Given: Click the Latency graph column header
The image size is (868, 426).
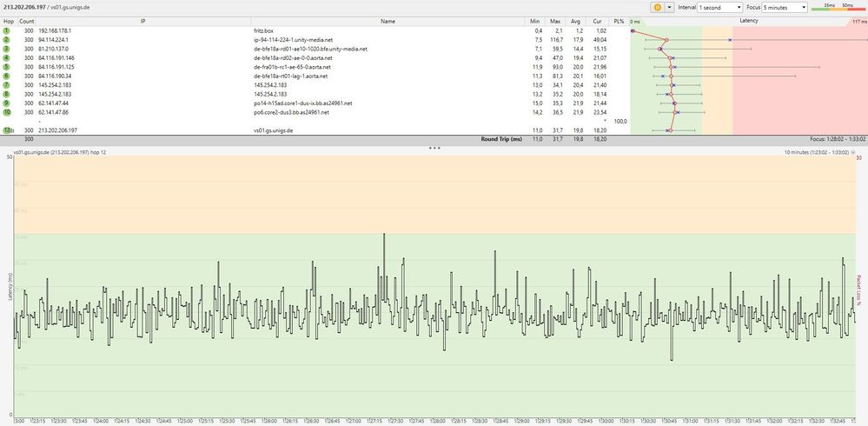Looking at the screenshot, I should [748, 21].
